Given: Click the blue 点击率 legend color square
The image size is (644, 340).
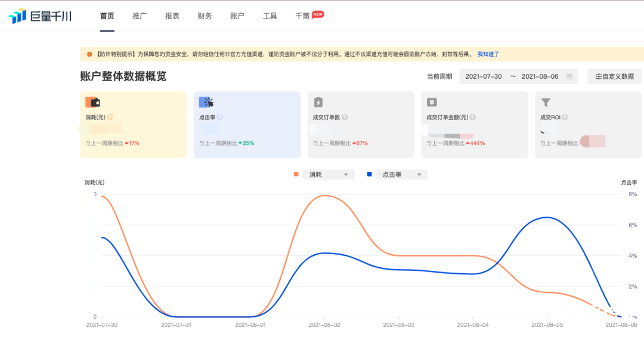Looking at the screenshot, I should 370,174.
